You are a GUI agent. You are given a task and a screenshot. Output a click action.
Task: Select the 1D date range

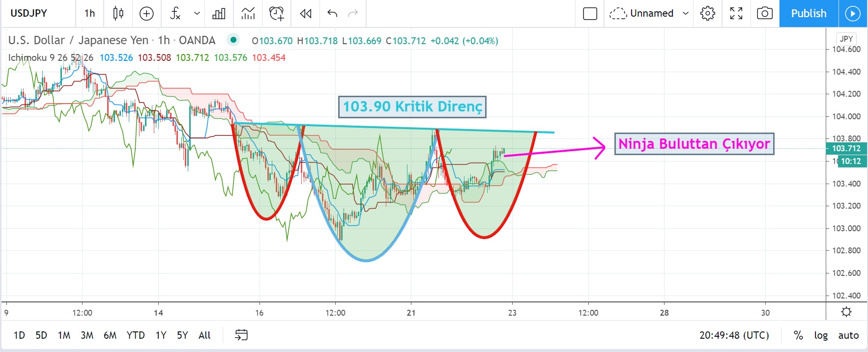19,335
